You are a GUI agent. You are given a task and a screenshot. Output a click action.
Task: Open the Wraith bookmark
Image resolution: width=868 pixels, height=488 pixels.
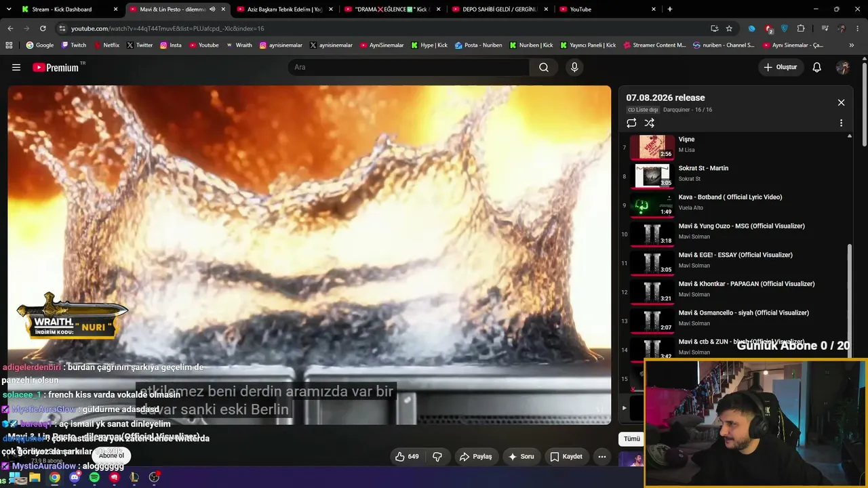click(239, 45)
